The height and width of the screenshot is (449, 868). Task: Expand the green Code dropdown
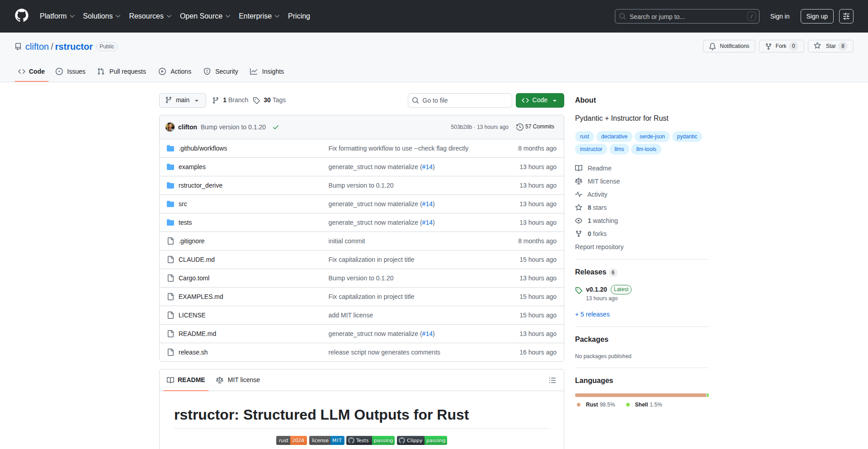coord(539,100)
